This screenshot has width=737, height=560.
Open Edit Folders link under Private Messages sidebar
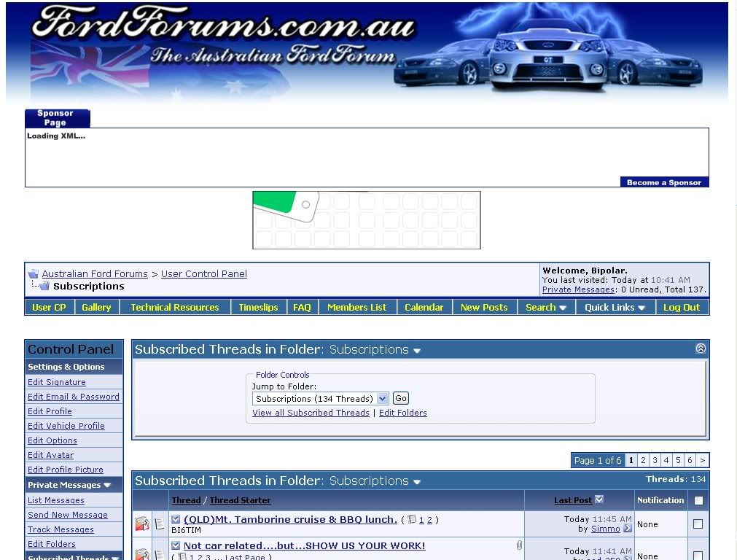[51, 544]
